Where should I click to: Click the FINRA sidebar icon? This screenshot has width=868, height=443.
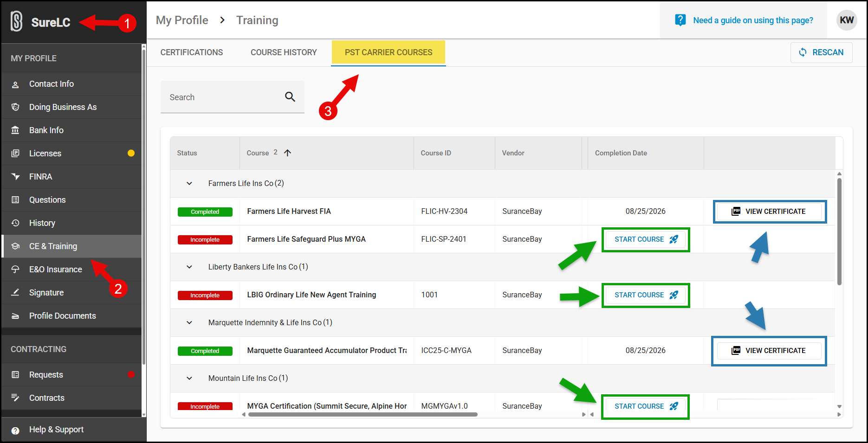click(15, 177)
